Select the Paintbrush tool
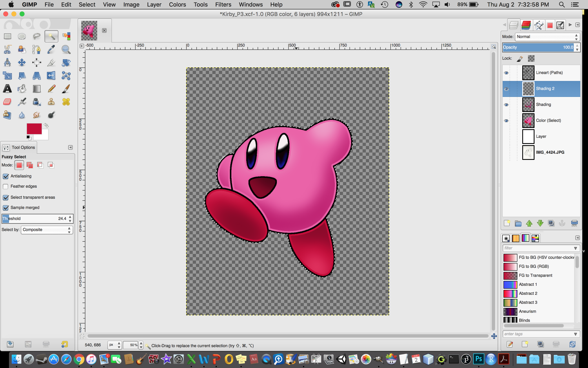 point(66,89)
